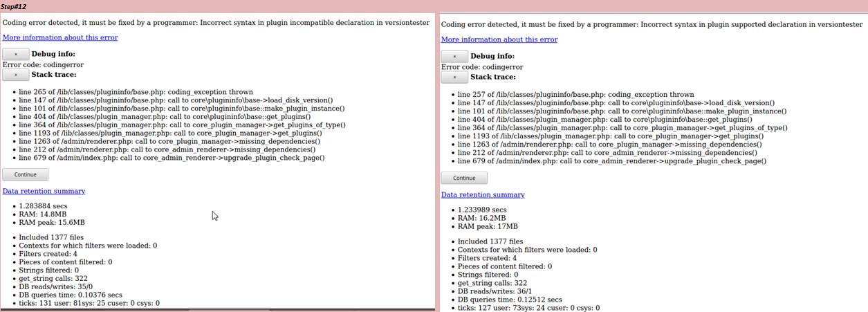This screenshot has height=312, width=868.
Task: Click 'Contexts for which filters were loaded: 0' in right pane
Action: pyautogui.click(x=527, y=250)
